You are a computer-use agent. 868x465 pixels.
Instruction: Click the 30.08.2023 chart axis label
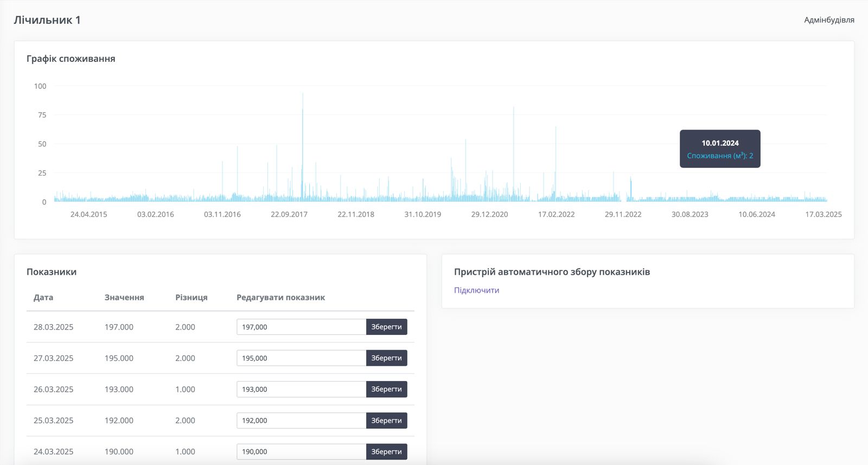pos(690,214)
